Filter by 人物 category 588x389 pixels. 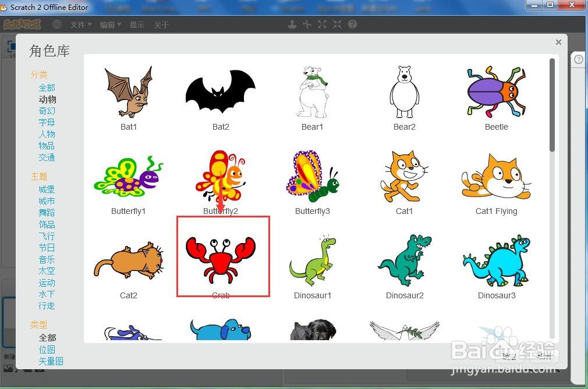[47, 134]
